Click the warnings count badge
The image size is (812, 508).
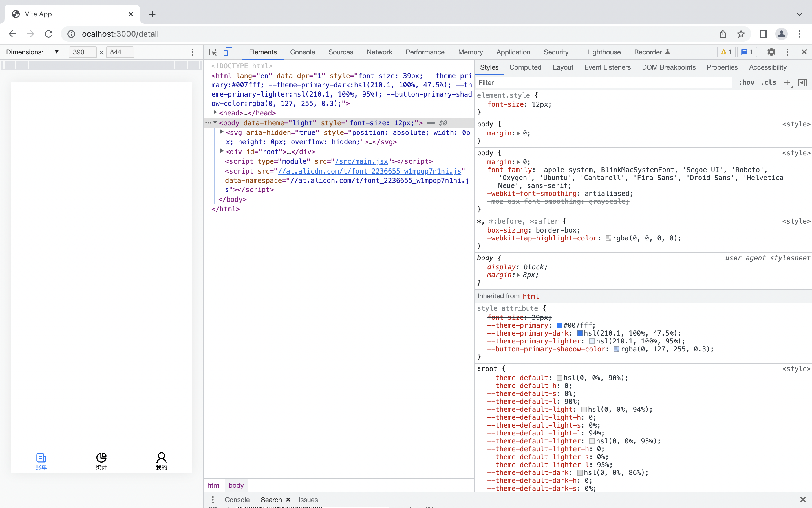point(726,52)
